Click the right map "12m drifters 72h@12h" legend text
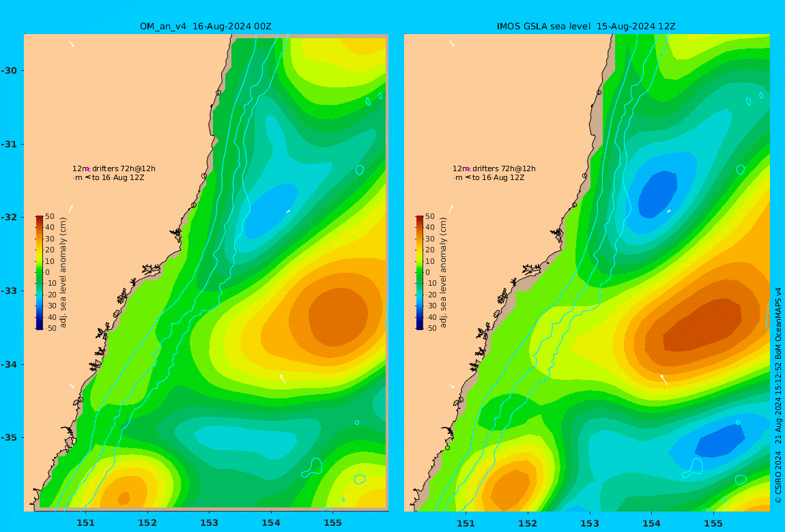785x532 pixels. tap(494, 168)
